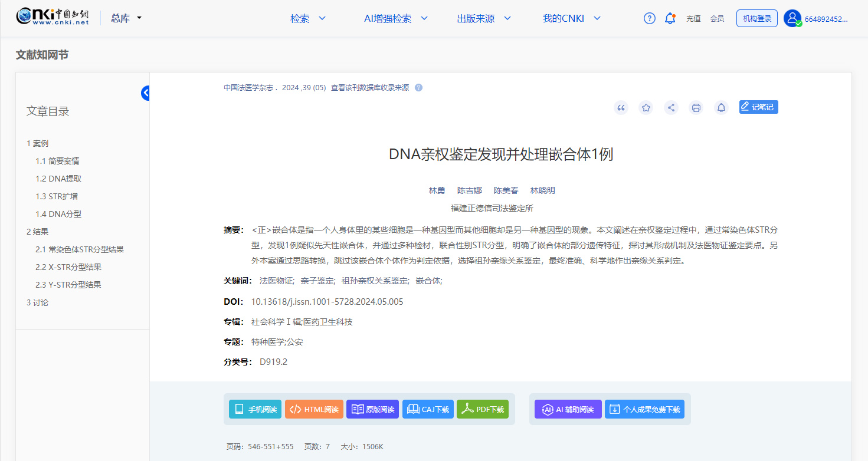868x461 pixels.
Task: Open the 我的CNKI menu
Action: [571, 18]
